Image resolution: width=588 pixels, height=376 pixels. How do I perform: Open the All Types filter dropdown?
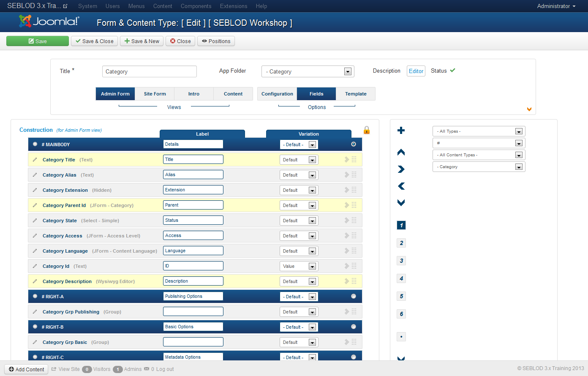[x=479, y=131]
